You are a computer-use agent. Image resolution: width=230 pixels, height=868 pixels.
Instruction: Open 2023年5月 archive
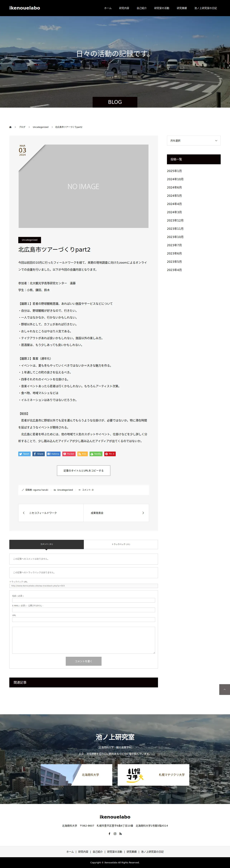(174, 262)
